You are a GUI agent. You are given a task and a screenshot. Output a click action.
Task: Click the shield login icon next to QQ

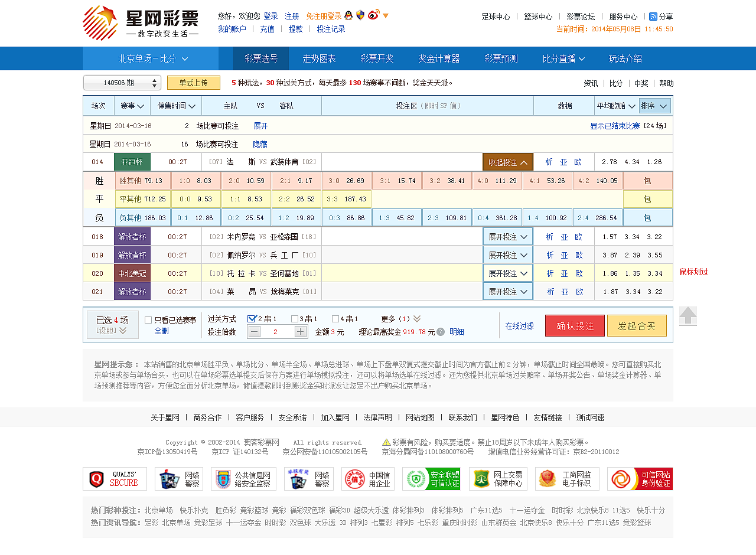coord(360,16)
